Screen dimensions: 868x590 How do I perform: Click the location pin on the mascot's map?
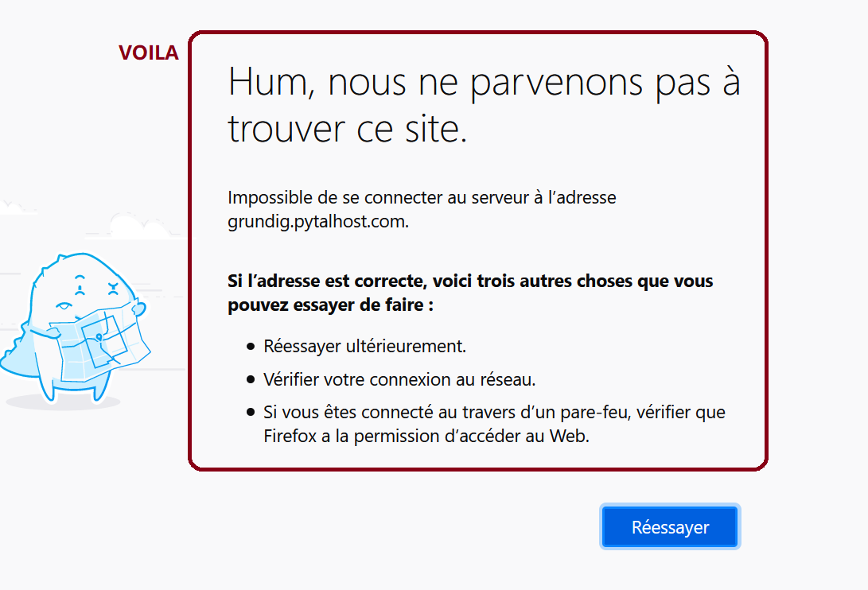pyautogui.click(x=99, y=337)
